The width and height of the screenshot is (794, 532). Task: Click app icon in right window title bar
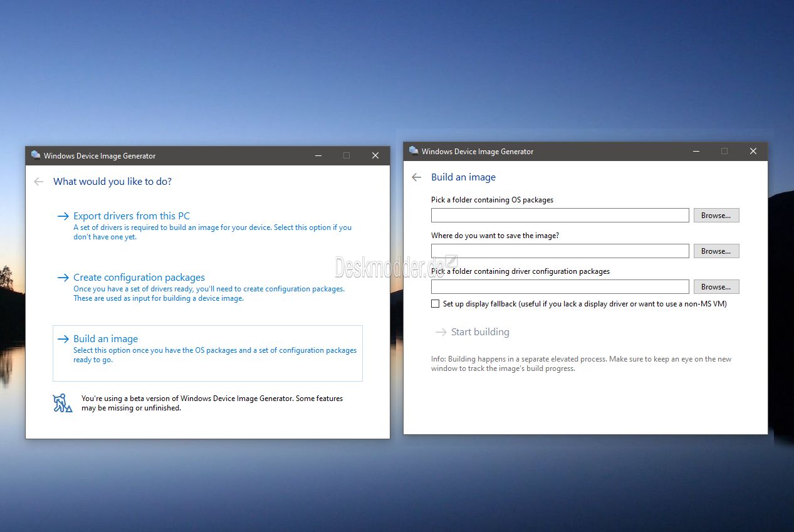413,151
